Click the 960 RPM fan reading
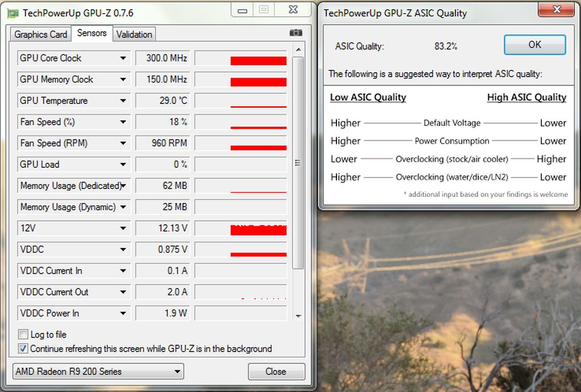The image size is (581, 392). [163, 143]
